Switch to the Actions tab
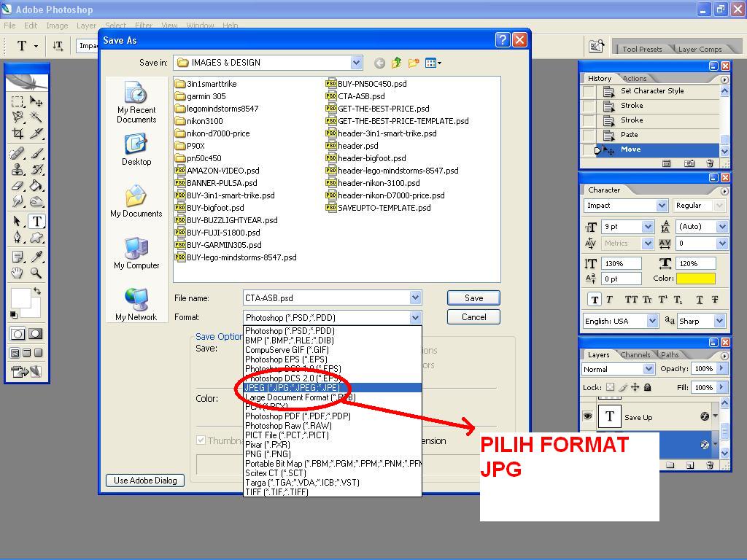This screenshot has width=747, height=560. pyautogui.click(x=635, y=78)
